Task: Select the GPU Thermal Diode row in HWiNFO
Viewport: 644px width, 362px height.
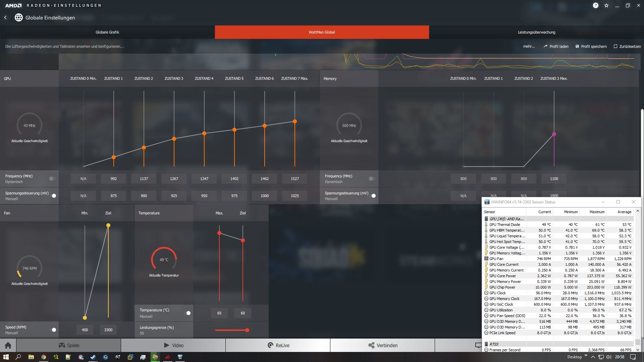Action: coord(558,225)
